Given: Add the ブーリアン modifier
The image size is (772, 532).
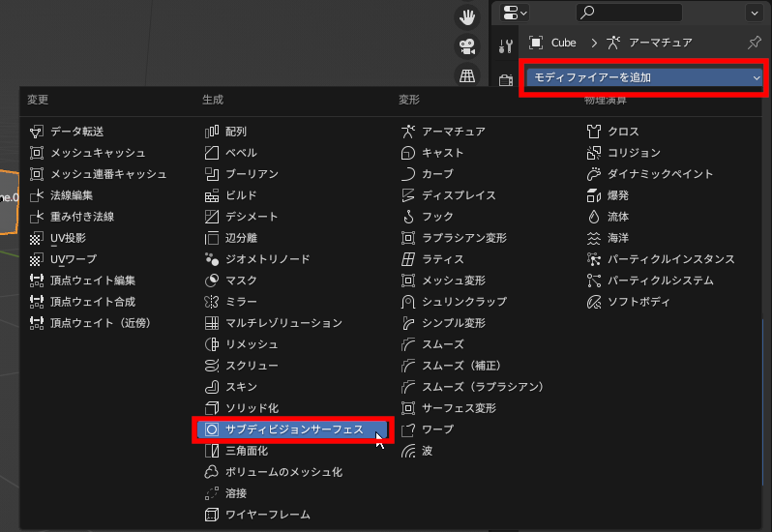Looking at the screenshot, I should [241, 174].
